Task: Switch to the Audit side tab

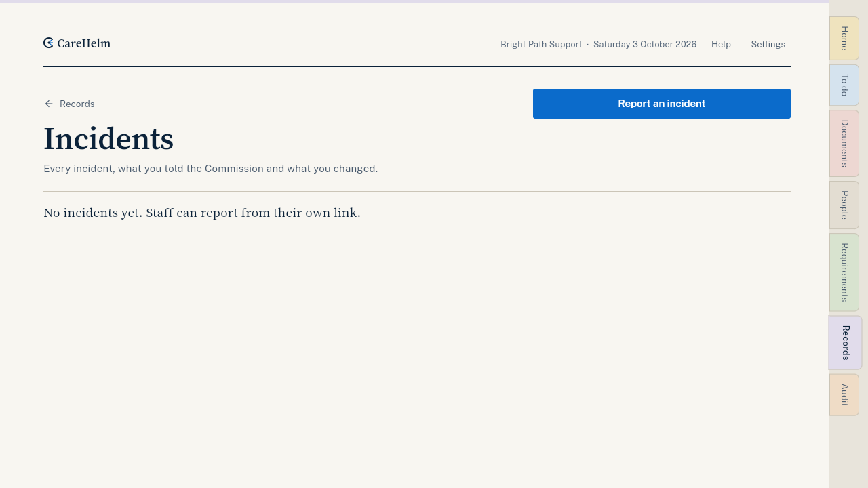Action: point(844,395)
